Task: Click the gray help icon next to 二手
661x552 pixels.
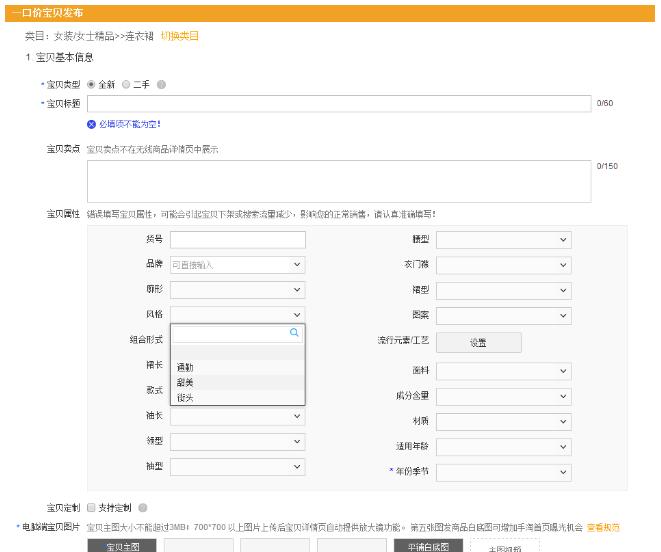Action: point(162,85)
